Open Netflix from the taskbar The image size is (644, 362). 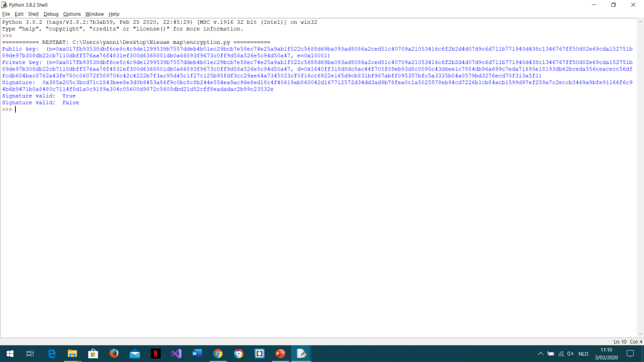155,354
